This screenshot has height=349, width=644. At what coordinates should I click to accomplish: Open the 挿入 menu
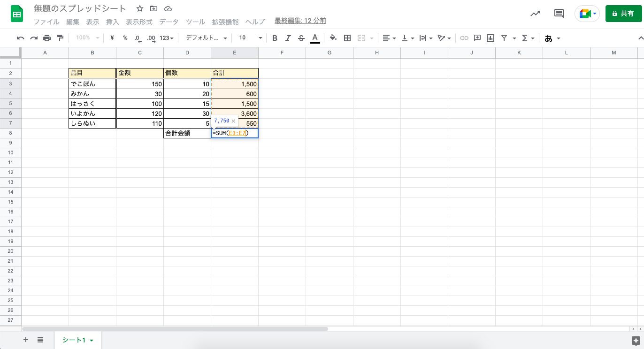pyautogui.click(x=112, y=22)
